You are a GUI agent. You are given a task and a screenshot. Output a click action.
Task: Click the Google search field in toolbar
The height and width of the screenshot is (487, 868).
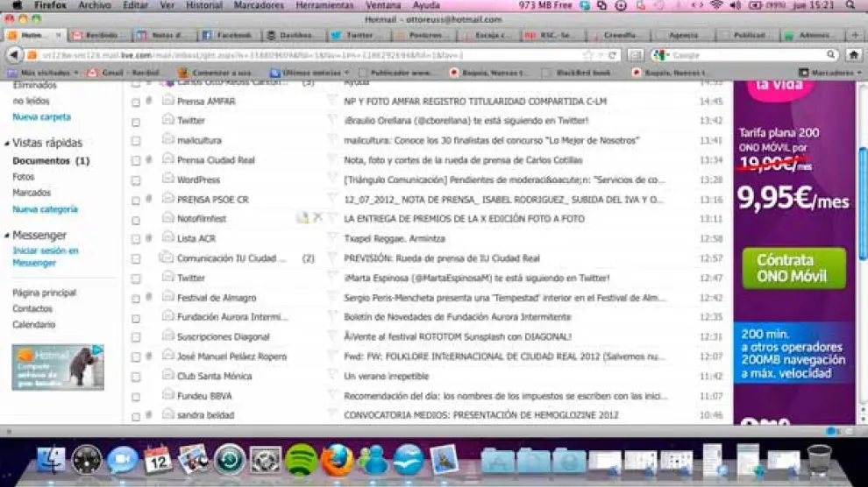tap(745, 54)
